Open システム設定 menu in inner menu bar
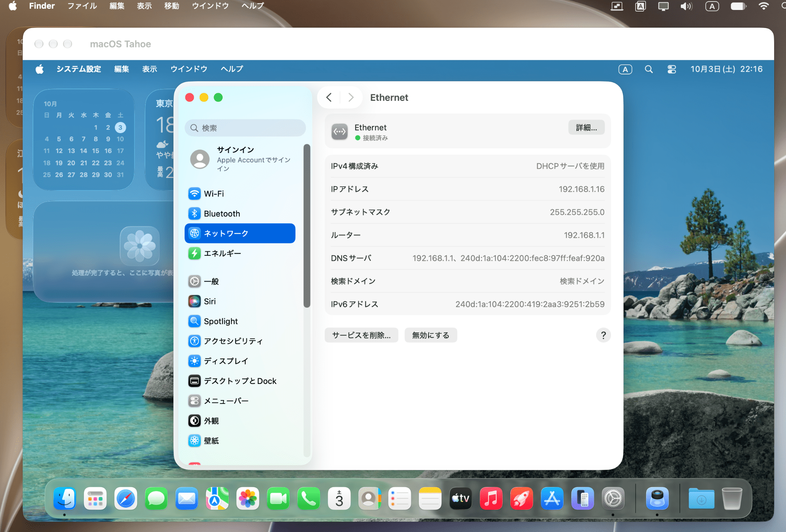This screenshot has height=532, width=786. pyautogui.click(x=79, y=69)
